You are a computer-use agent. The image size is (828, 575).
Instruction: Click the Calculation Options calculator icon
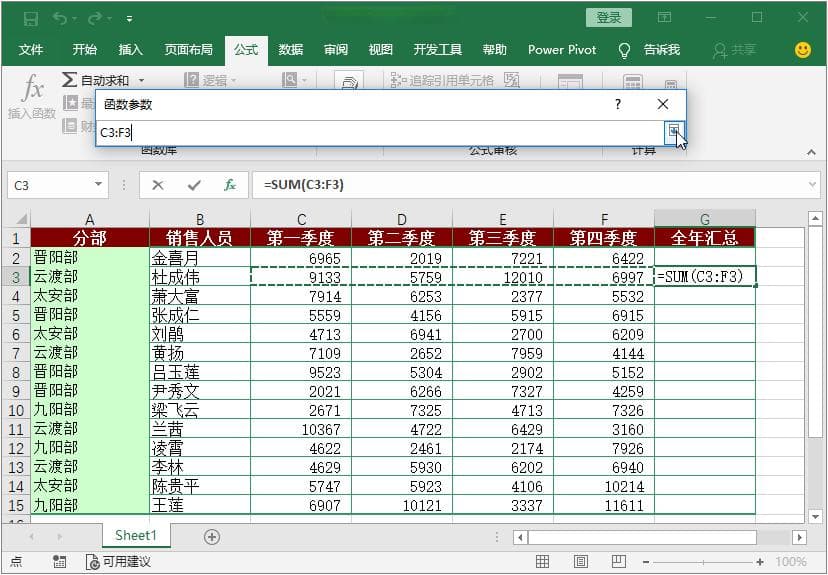pos(633,81)
